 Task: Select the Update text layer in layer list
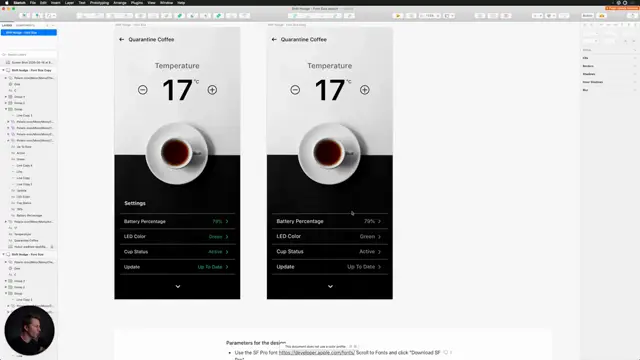pos(21,190)
